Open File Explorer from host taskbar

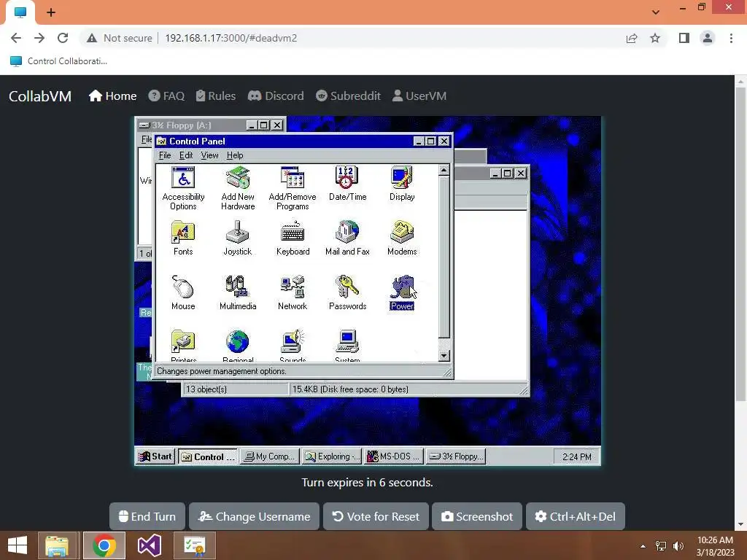[57, 545]
